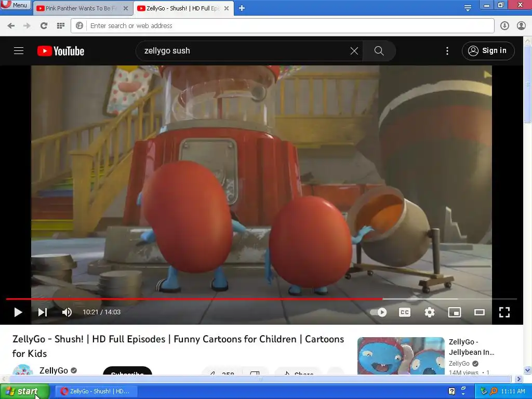The image size is (532, 399).
Task: Clear the YouTube search query
Action: pyautogui.click(x=354, y=51)
